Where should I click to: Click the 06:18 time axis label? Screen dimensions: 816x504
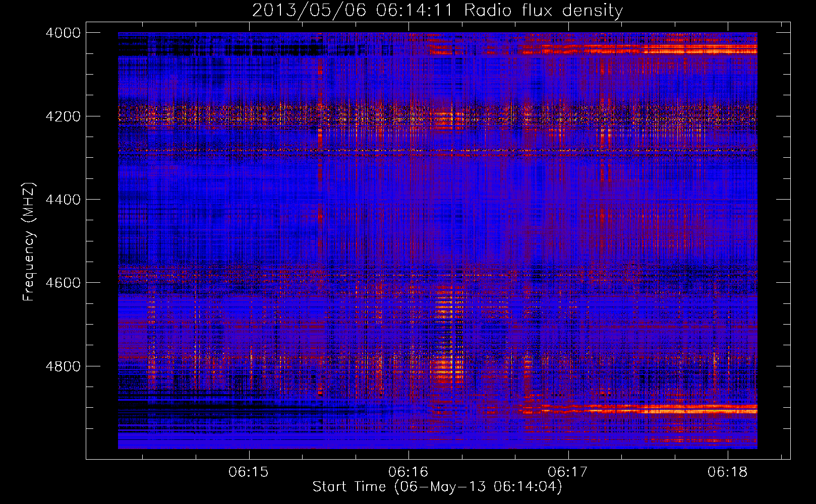click(728, 472)
